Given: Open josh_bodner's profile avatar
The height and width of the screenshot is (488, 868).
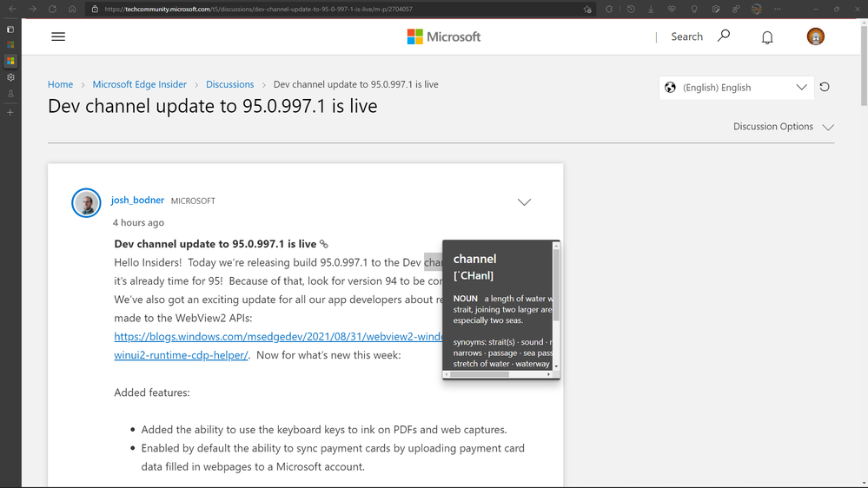Looking at the screenshot, I should pos(86,203).
